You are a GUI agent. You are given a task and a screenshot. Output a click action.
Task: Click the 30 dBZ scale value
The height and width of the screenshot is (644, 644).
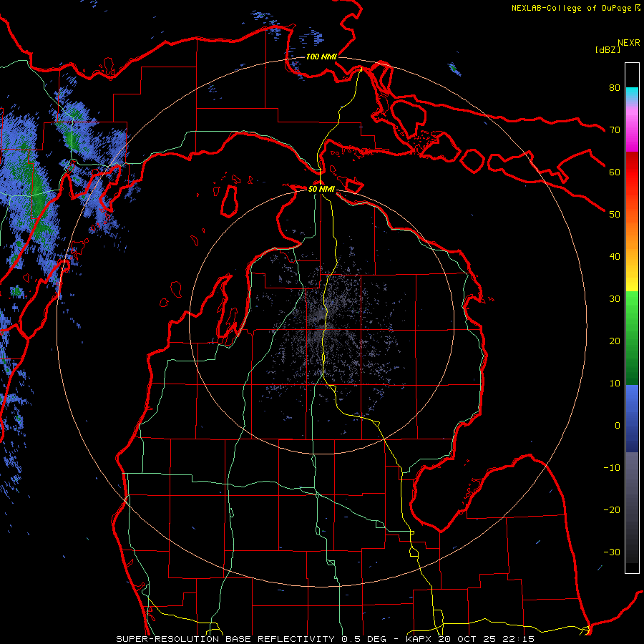pos(615,298)
